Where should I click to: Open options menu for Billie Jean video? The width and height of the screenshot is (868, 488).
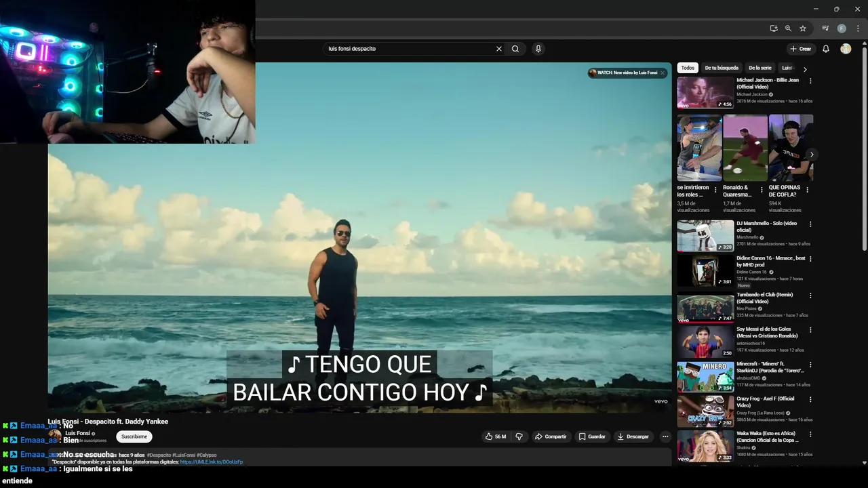(810, 81)
